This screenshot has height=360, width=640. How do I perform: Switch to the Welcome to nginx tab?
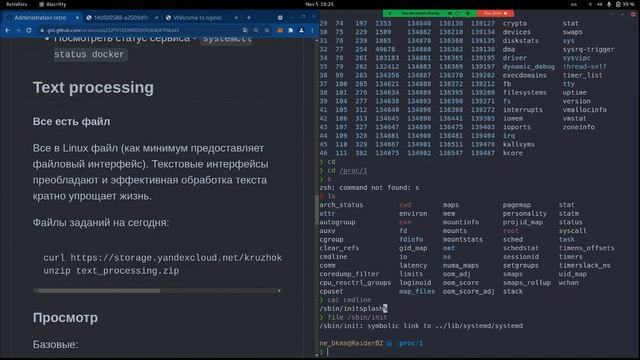(202, 18)
